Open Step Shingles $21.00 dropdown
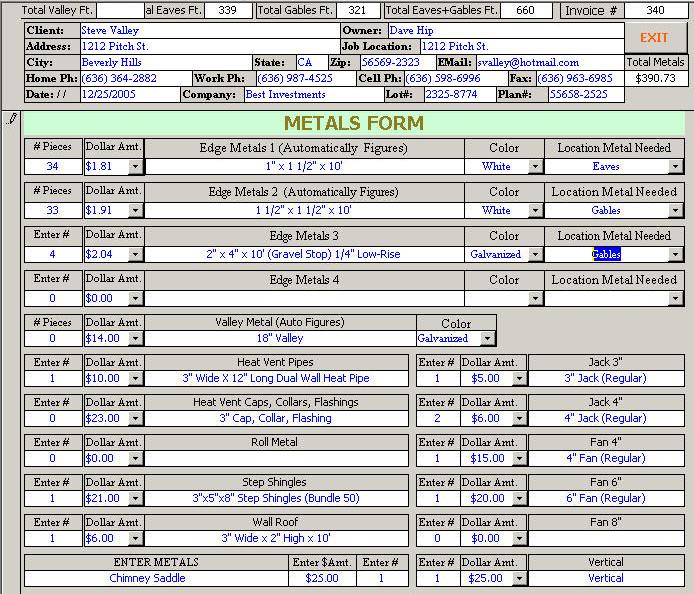This screenshot has height=594, width=694. 135,498
